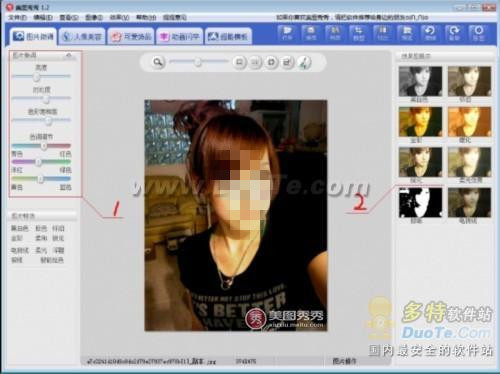Click the 电视线 text link in the effects list
Screen dimensions: 500x374
click(20, 250)
